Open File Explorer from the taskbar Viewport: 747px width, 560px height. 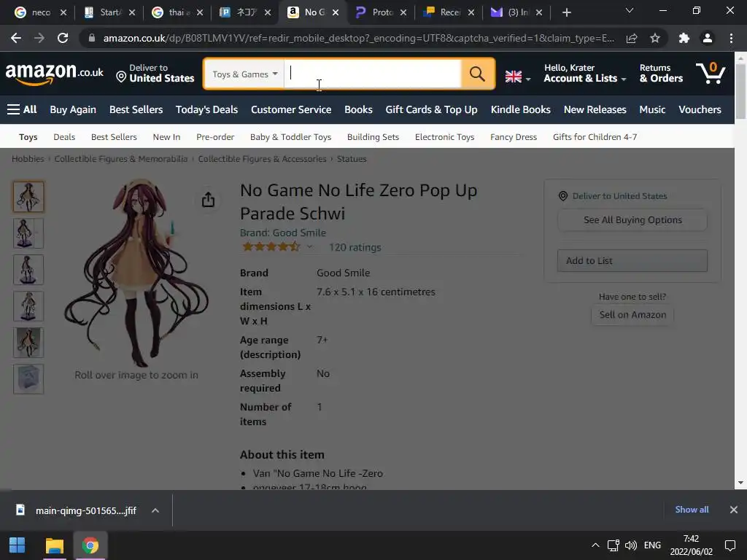(54, 545)
